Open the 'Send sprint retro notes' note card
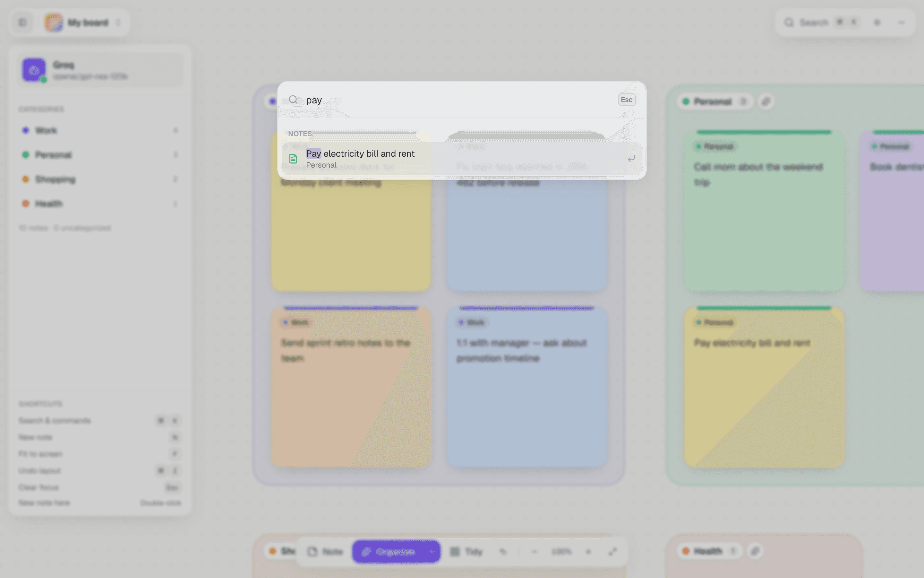The width and height of the screenshot is (924, 578). [x=351, y=387]
